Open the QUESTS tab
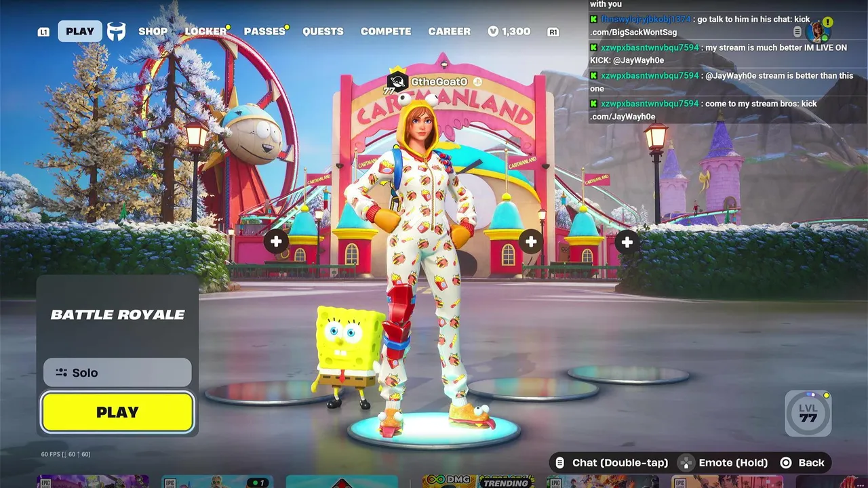868x488 pixels. pyautogui.click(x=323, y=31)
